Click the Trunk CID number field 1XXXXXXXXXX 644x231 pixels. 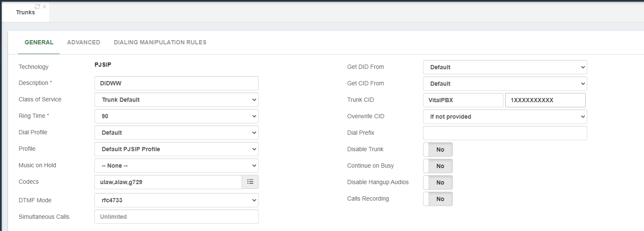pos(545,100)
